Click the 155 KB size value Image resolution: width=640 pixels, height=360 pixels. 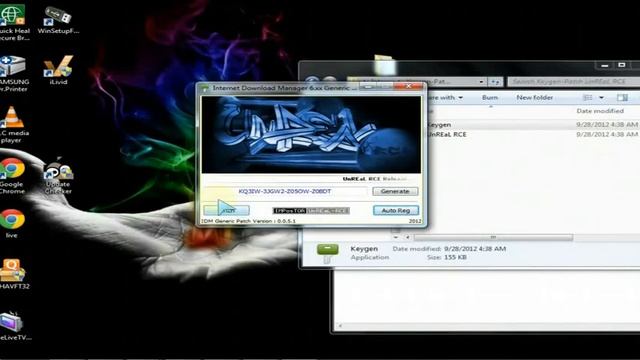455,257
